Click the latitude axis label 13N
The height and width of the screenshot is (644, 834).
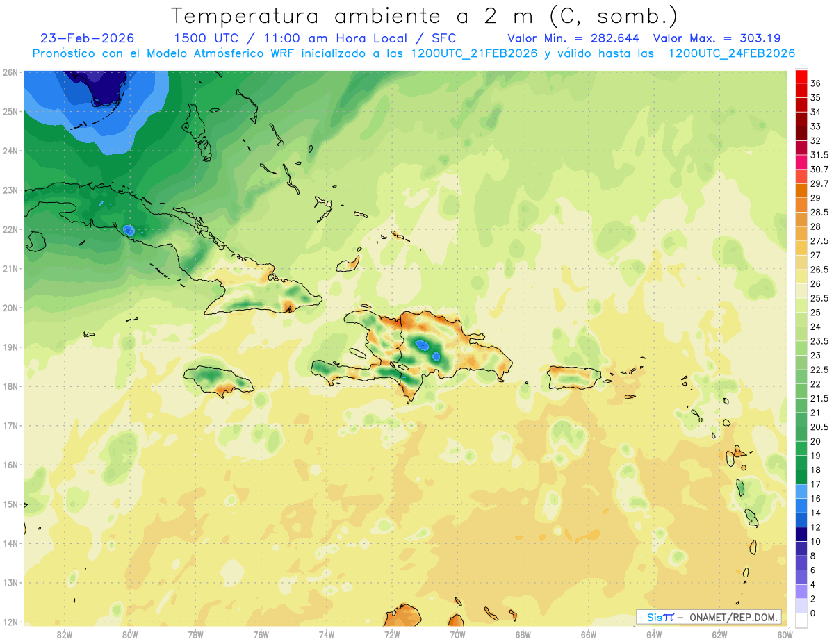coord(10,583)
